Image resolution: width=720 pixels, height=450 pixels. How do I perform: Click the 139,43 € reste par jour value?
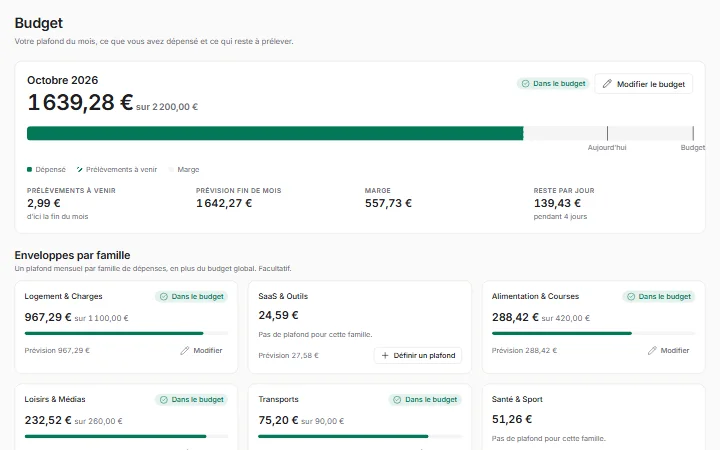coord(557,203)
